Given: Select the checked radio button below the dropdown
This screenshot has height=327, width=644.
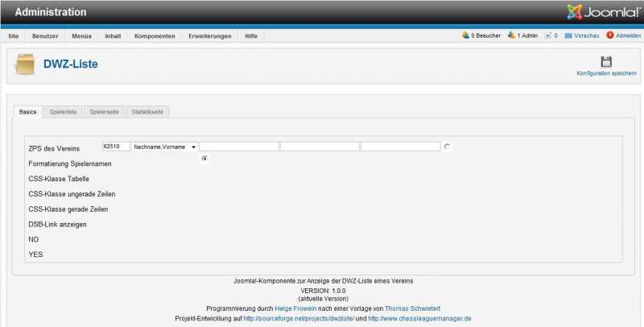Looking at the screenshot, I should pyautogui.click(x=204, y=159).
